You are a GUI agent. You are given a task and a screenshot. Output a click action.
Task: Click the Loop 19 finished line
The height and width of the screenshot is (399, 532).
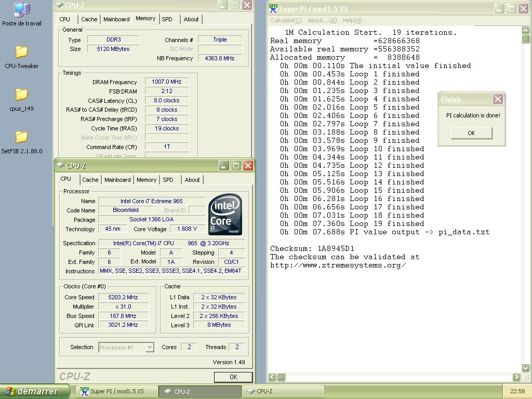click(352, 223)
